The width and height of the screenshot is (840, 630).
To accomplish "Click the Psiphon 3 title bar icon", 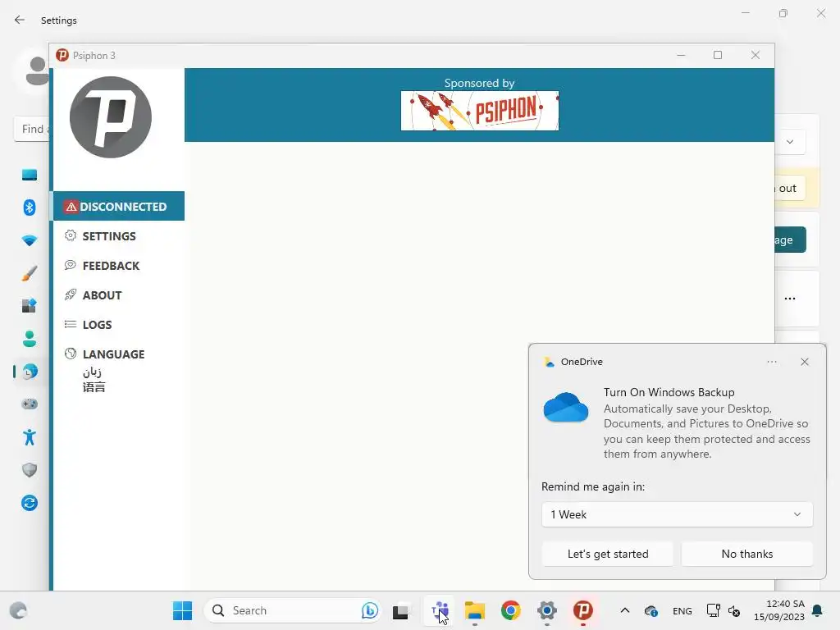I will pos(62,55).
